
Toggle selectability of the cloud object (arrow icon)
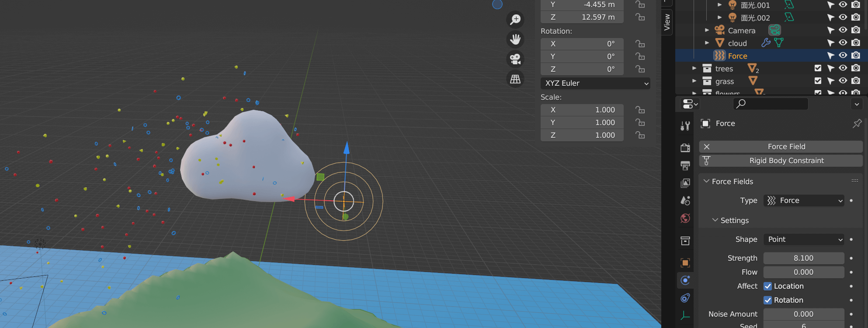tap(831, 43)
